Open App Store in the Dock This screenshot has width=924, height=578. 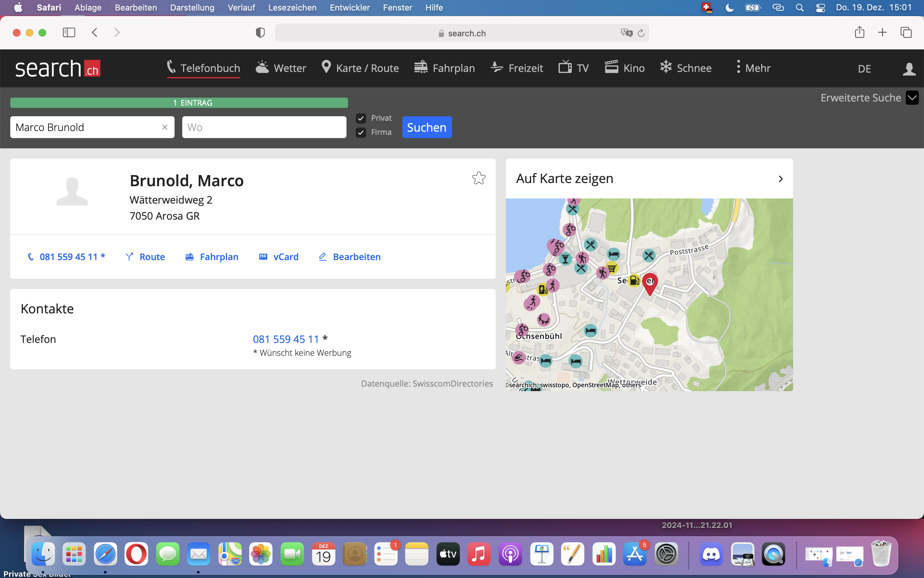tap(635, 554)
